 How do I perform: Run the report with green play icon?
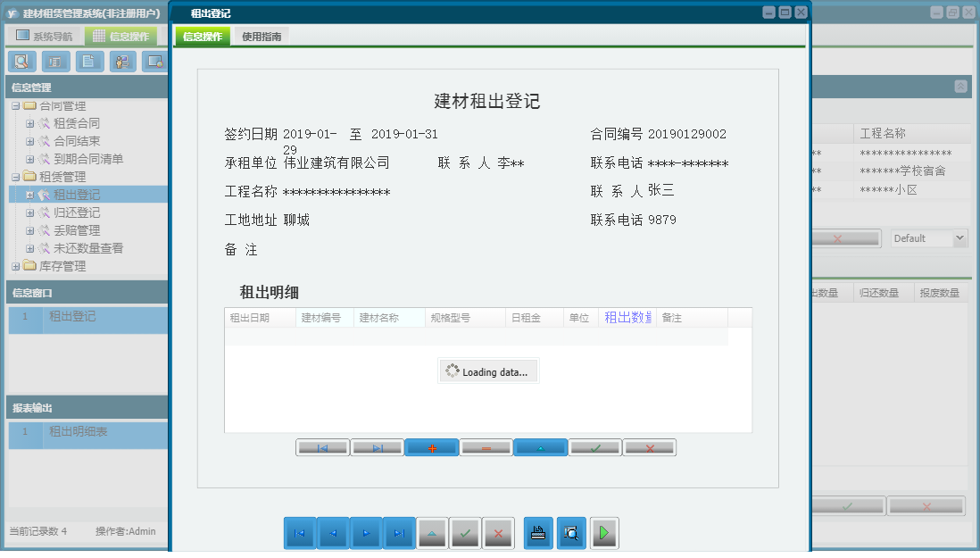pos(603,533)
